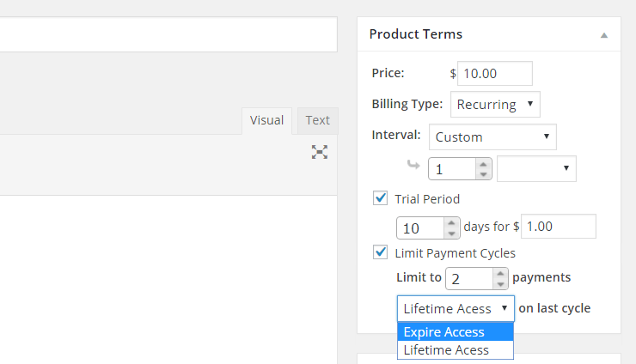The height and width of the screenshot is (364, 636).
Task: Switch to the Visual editor tab
Action: coord(267,120)
